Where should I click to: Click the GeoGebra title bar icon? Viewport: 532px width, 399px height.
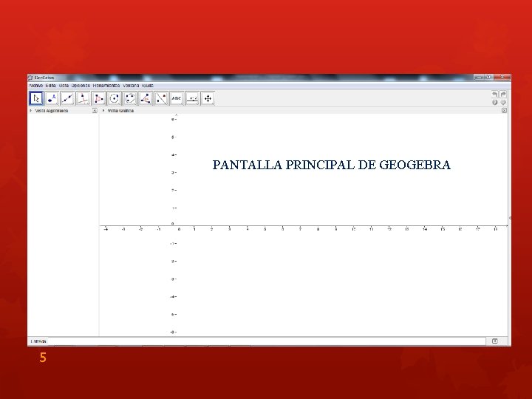(x=30, y=78)
